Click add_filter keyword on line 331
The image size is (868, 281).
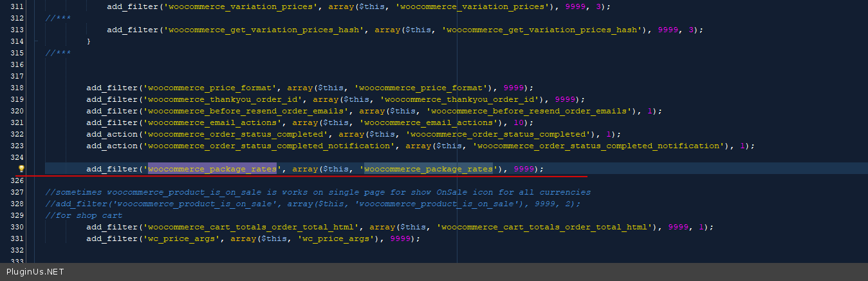(112, 238)
